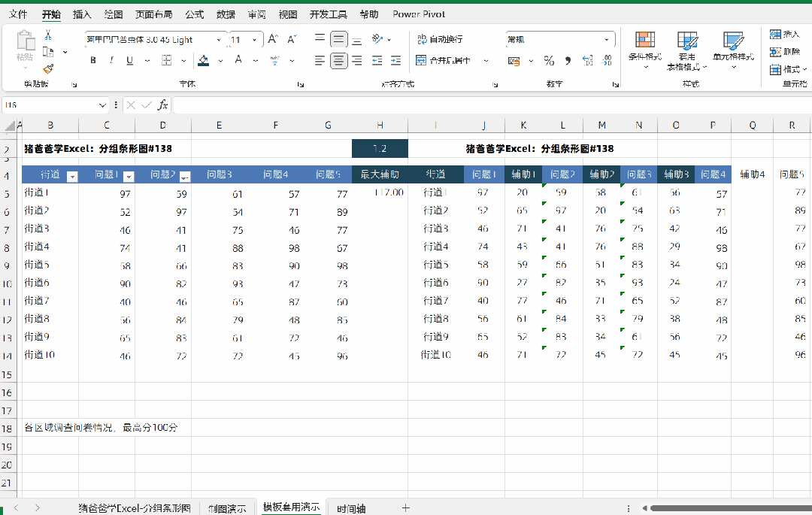
Task: Click inside the formula bar
Action: (492, 105)
